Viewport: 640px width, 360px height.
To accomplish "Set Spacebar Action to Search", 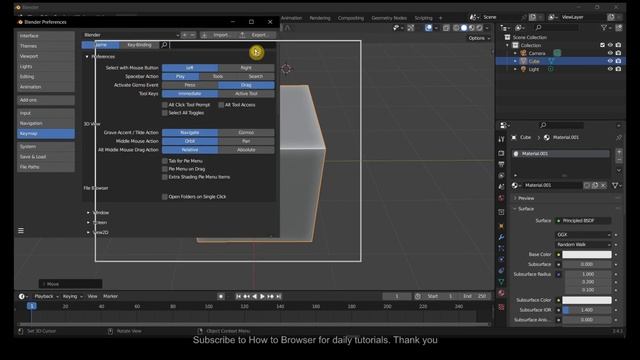I will click(x=256, y=76).
